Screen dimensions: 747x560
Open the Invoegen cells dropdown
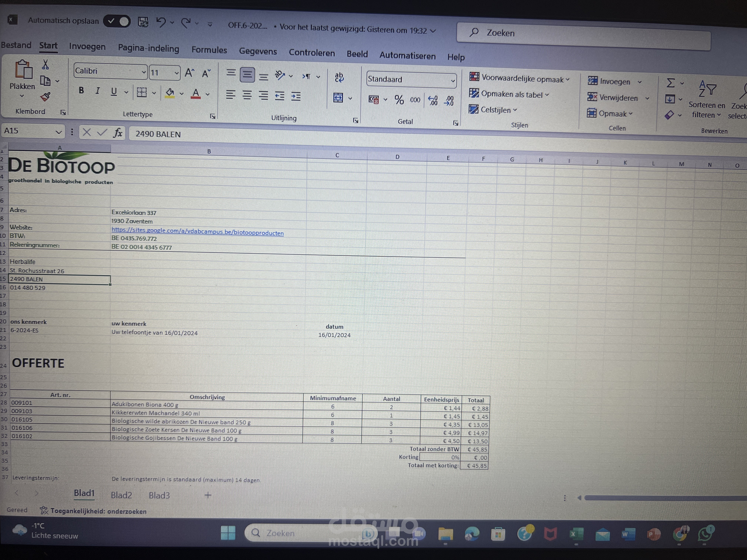coord(640,82)
